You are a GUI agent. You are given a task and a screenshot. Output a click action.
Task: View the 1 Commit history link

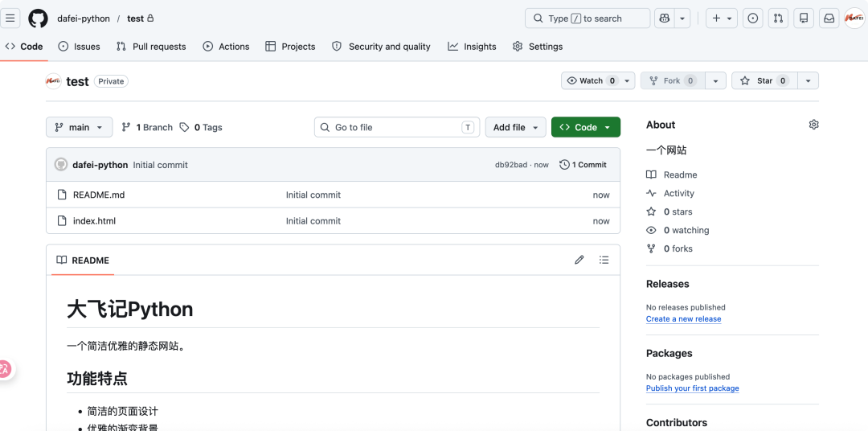click(x=583, y=165)
